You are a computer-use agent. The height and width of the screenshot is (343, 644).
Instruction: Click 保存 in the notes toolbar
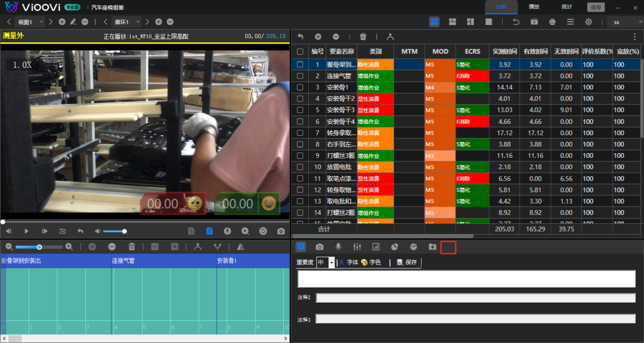[x=407, y=263]
